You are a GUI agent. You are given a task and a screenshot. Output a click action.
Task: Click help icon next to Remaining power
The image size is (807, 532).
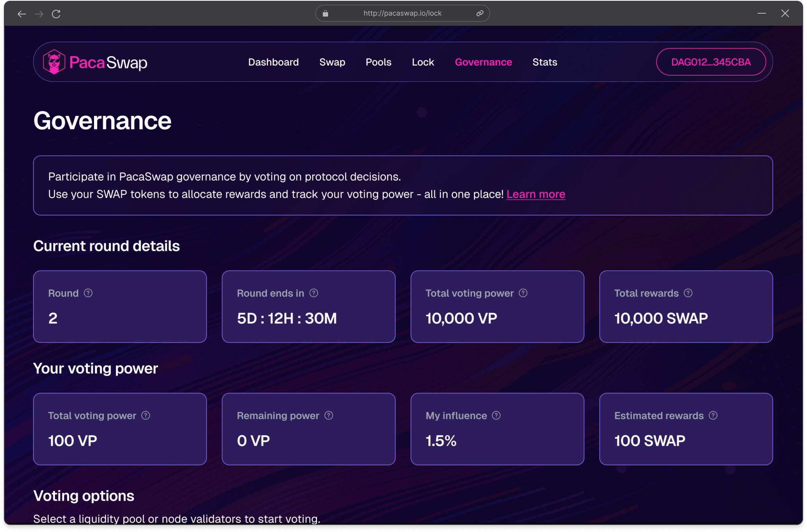click(329, 415)
